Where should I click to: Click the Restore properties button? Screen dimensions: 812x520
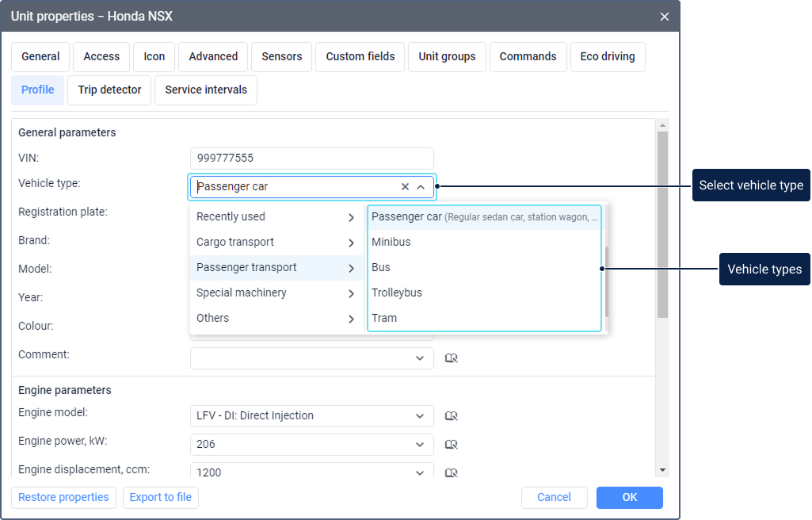(x=63, y=498)
